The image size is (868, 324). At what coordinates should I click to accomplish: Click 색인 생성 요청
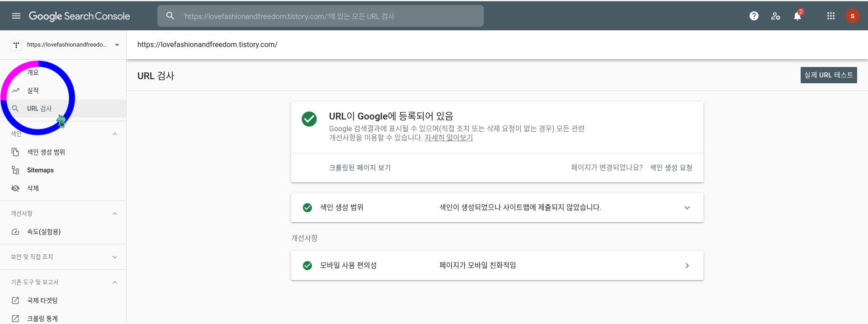tap(671, 168)
